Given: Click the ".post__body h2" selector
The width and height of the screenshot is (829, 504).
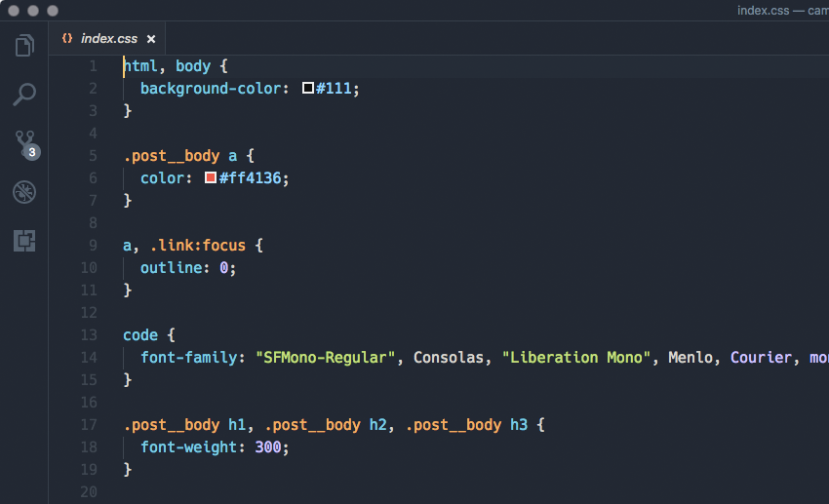Looking at the screenshot, I should pos(326,425).
